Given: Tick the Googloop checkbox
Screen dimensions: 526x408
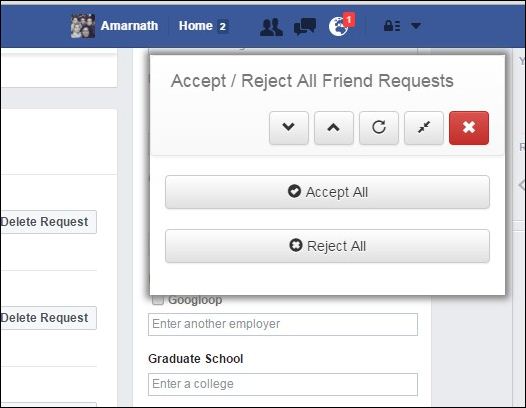Looking at the screenshot, I should click(158, 300).
